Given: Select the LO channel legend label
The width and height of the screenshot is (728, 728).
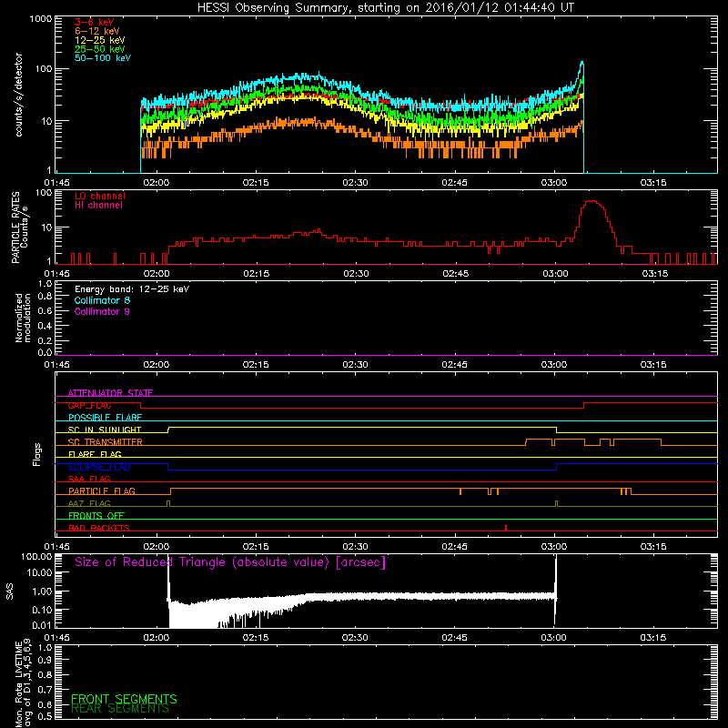Looking at the screenshot, I should 100,196.
